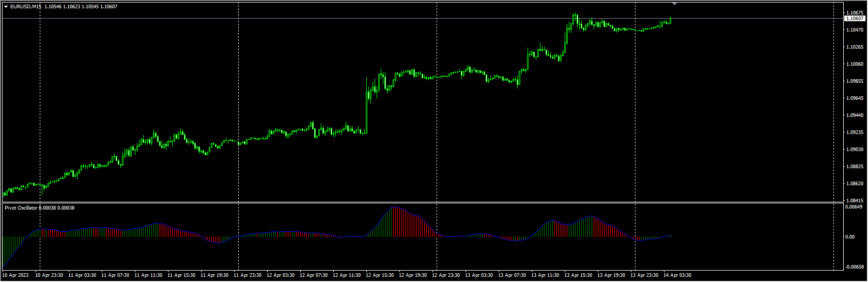
Task: Click time label 13 Apr 07:30
Action: [512, 275]
